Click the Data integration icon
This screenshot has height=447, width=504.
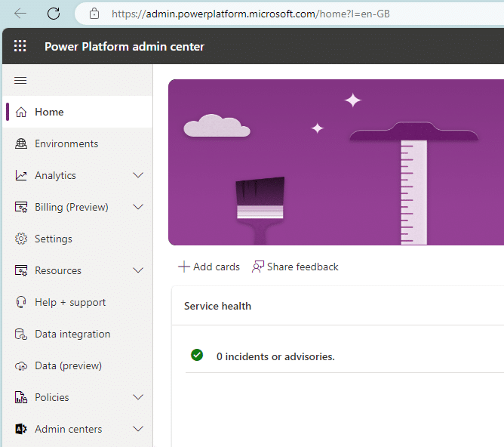click(20, 334)
